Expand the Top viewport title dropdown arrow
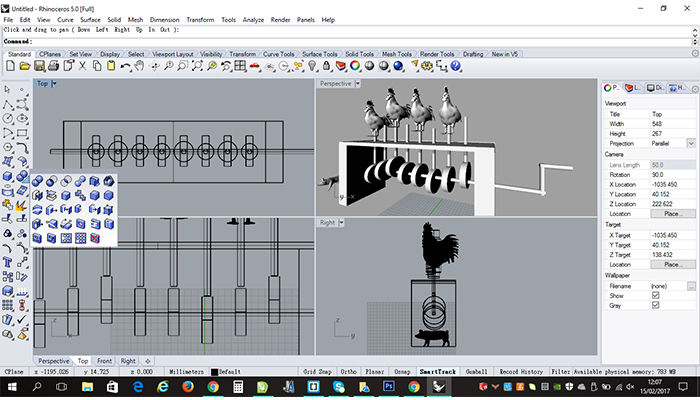This screenshot has height=400, width=700. pyautogui.click(x=54, y=83)
